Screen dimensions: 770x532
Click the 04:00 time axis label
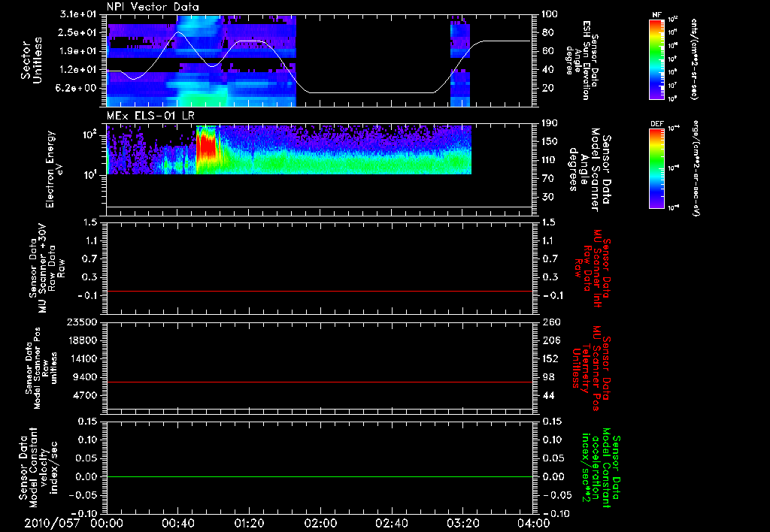(533, 523)
